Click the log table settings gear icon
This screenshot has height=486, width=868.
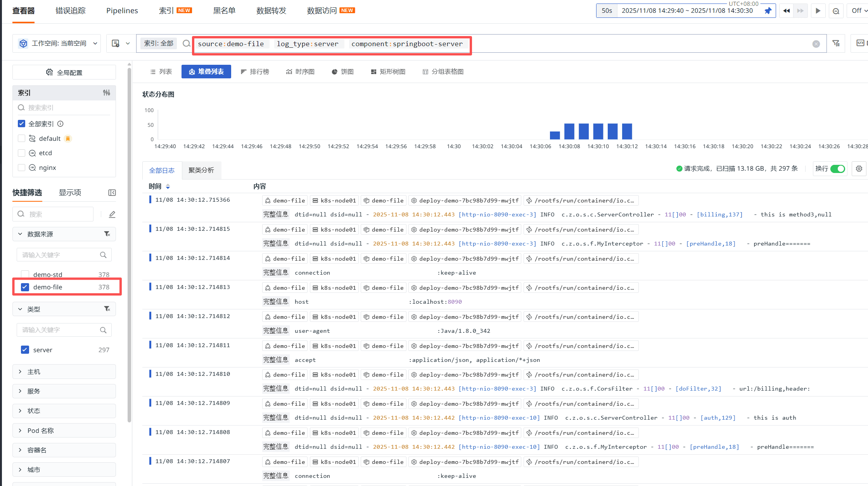coord(859,169)
